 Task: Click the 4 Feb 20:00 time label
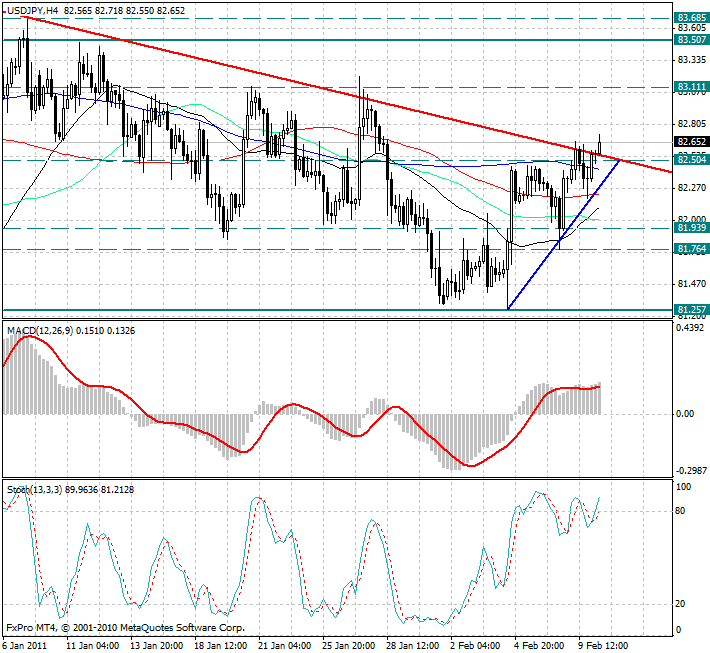point(539,645)
